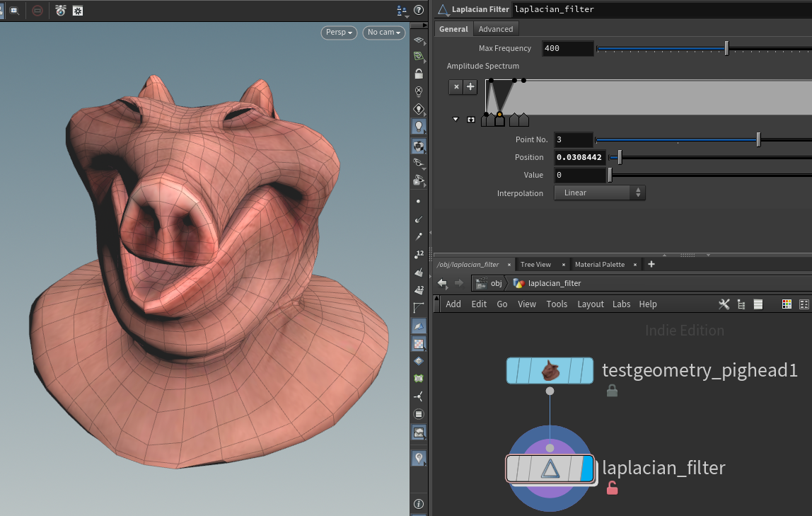812x516 pixels.
Task: Toggle the headlight lighting display option
Action: (419, 127)
